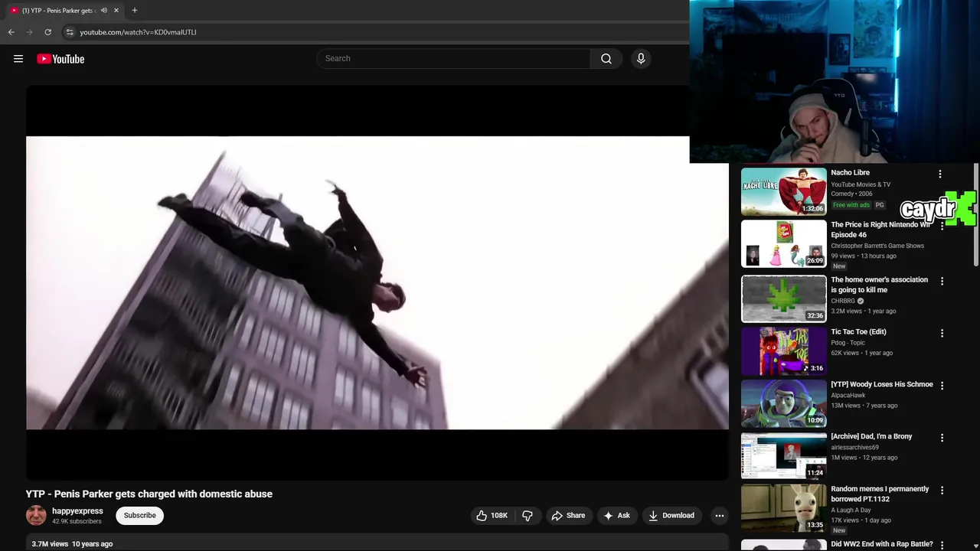Close the YTP video browser tab
The image size is (980, 551).
click(116, 11)
